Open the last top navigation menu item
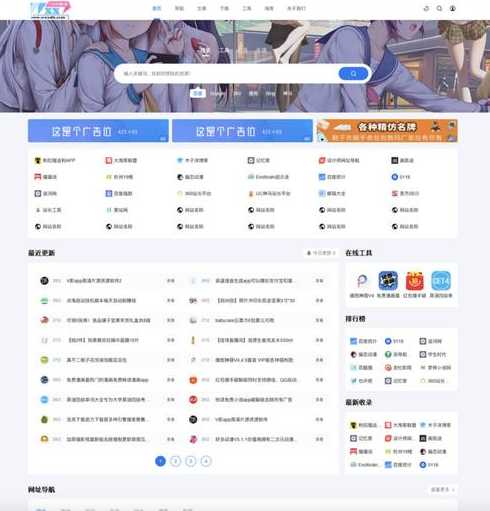 (x=296, y=8)
